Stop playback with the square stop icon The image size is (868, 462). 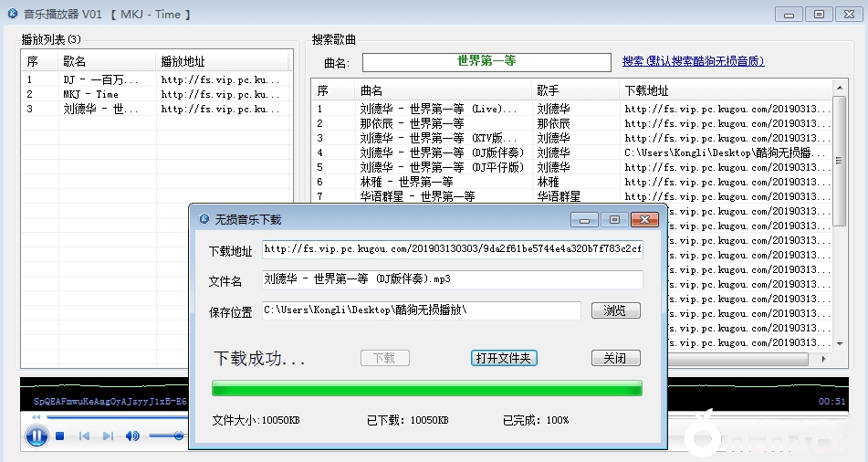60,436
